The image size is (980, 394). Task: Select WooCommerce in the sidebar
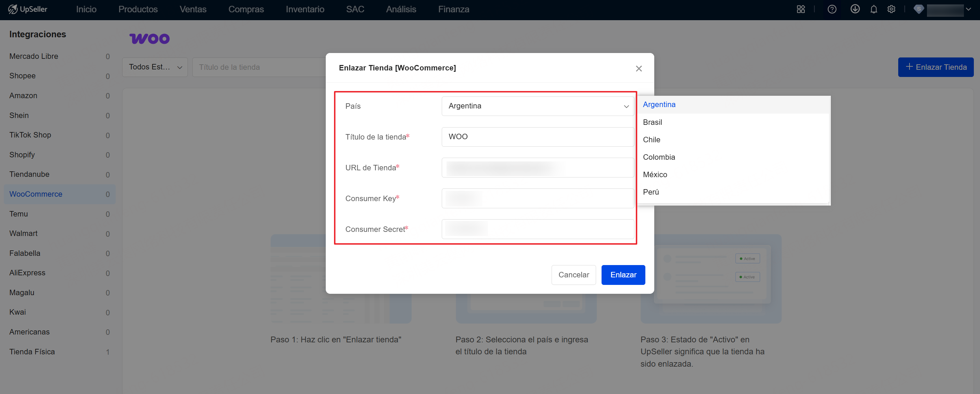[x=60, y=194]
